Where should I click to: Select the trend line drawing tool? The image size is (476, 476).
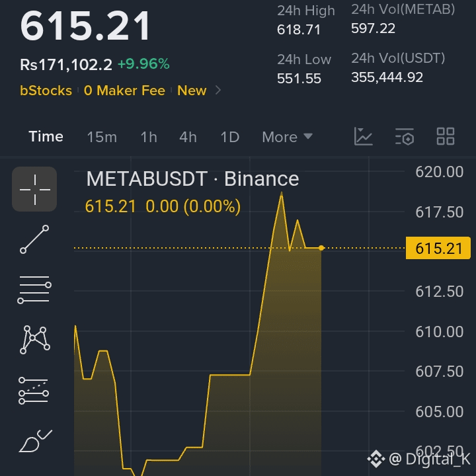coord(34,239)
